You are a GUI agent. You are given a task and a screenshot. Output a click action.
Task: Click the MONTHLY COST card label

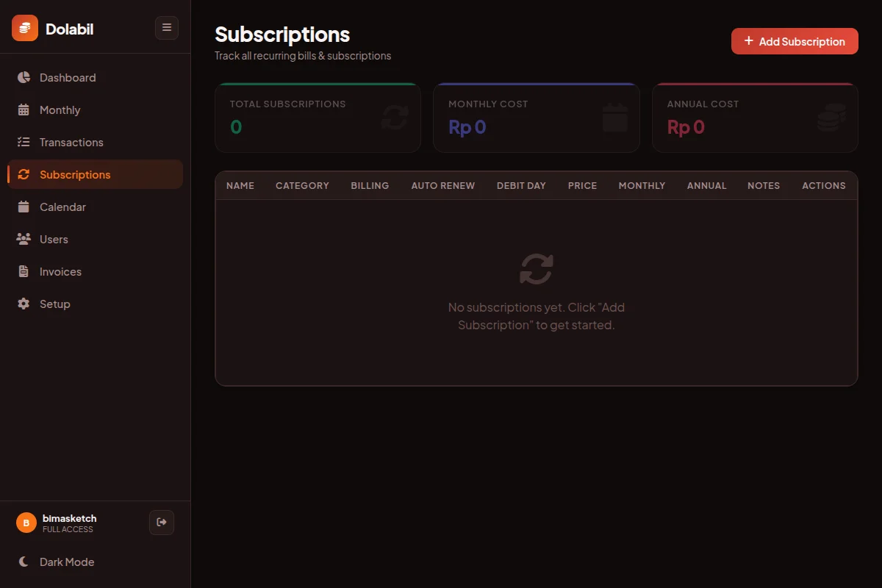(x=488, y=104)
